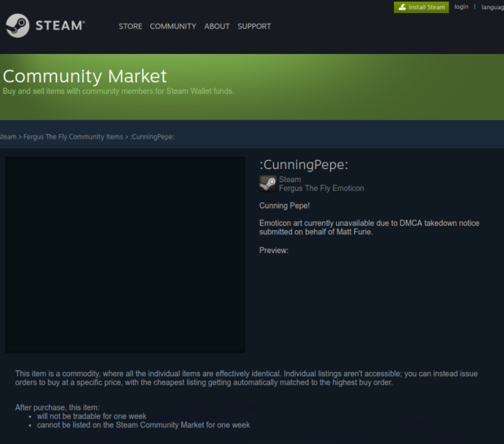
Task: Click the Community Market heading
Action: (85, 77)
